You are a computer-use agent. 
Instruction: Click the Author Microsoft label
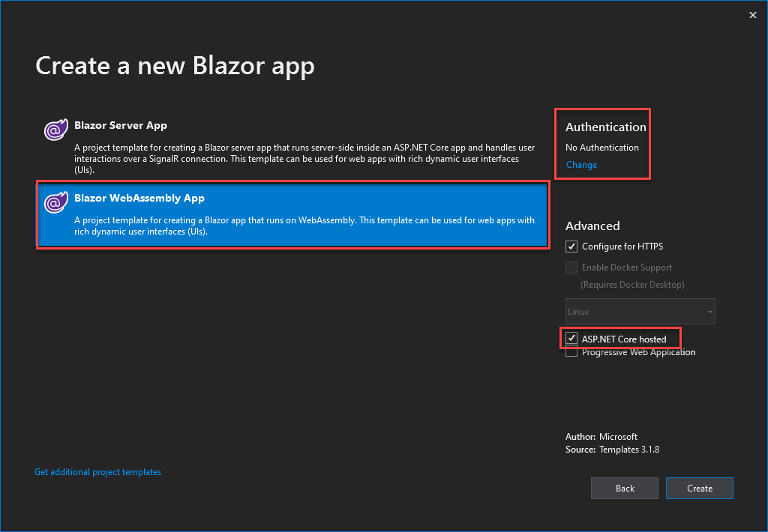pyautogui.click(x=601, y=436)
